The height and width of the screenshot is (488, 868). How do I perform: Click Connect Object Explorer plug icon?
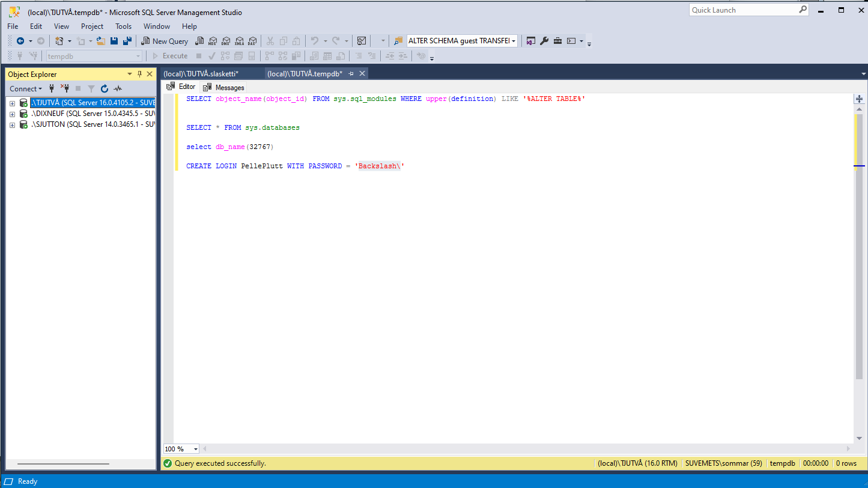(x=52, y=88)
